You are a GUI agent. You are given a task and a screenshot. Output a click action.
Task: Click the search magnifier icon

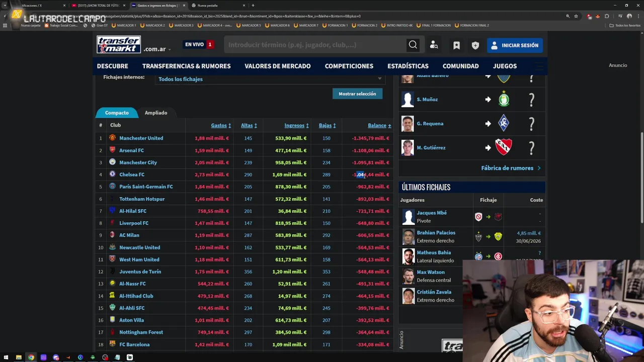[413, 45]
